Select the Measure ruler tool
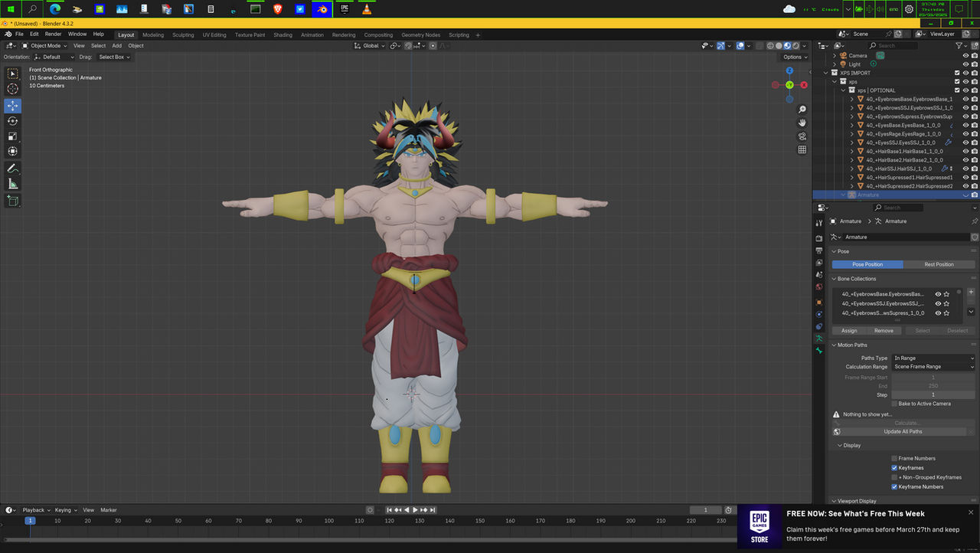The image size is (980, 553). tap(12, 184)
